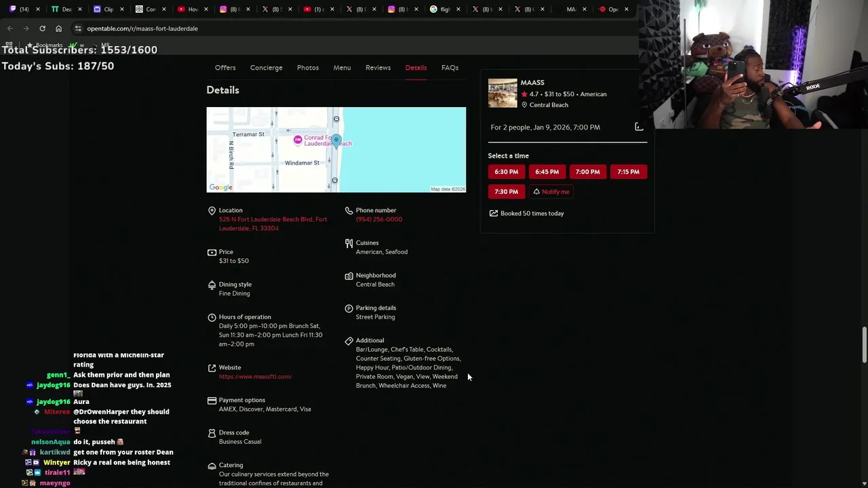Book the 7:30 PM time slot
Screen dimensions: 868x488
(x=506, y=192)
